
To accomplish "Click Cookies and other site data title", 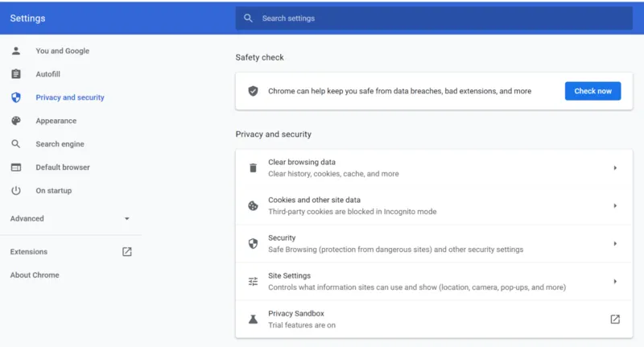I will coord(314,200).
